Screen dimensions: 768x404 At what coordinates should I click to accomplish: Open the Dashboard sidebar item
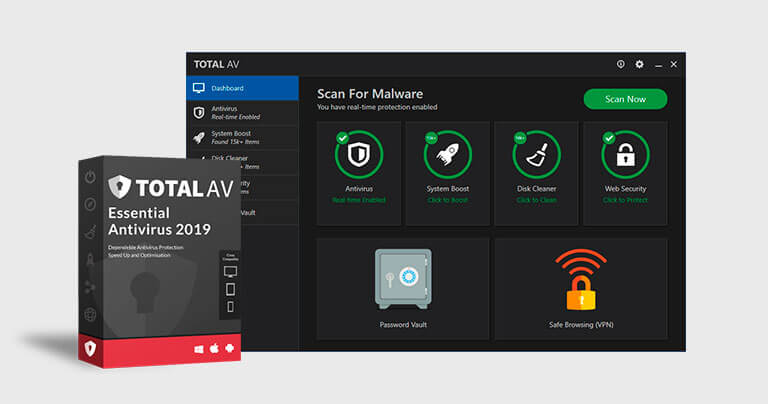[242, 88]
